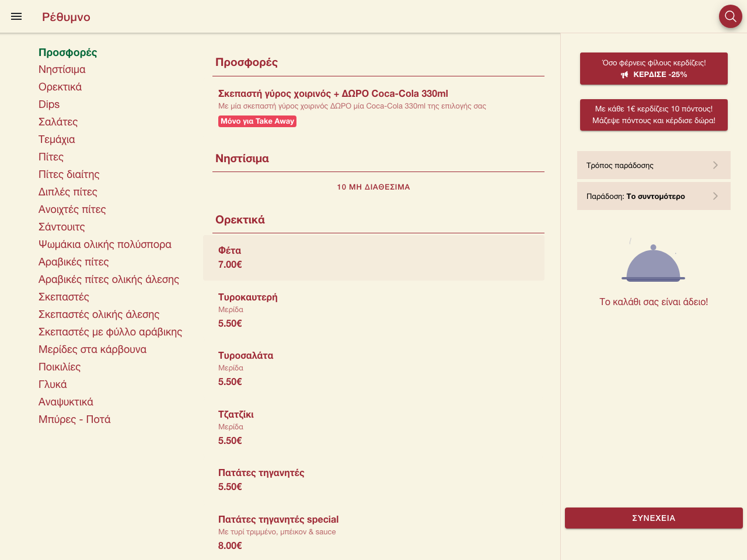Select the Μπύρες - Ποτά category

coord(74,419)
